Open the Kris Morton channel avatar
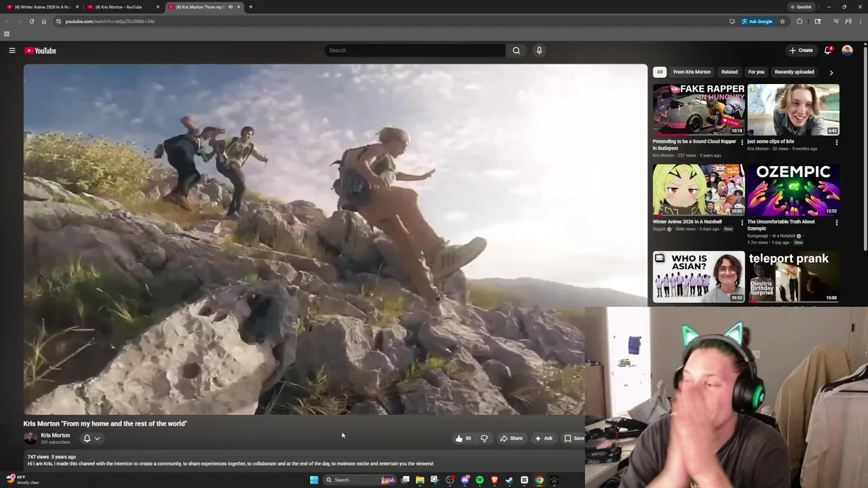This screenshot has height=488, width=868. click(x=31, y=439)
